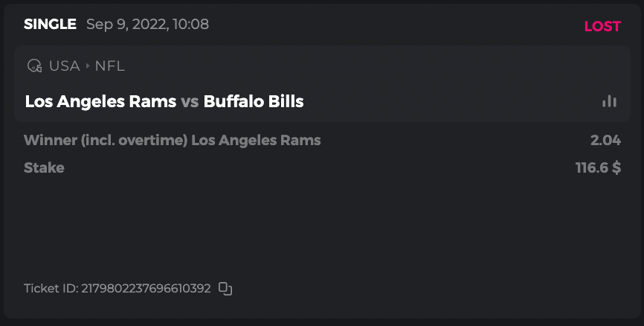The width and height of the screenshot is (644, 326).
Task: Click the 'vs' text between teams
Action: click(190, 101)
